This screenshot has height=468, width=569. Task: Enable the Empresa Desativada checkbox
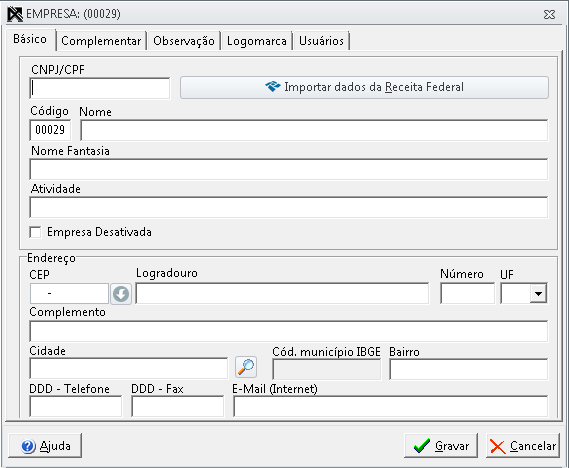tap(35, 232)
